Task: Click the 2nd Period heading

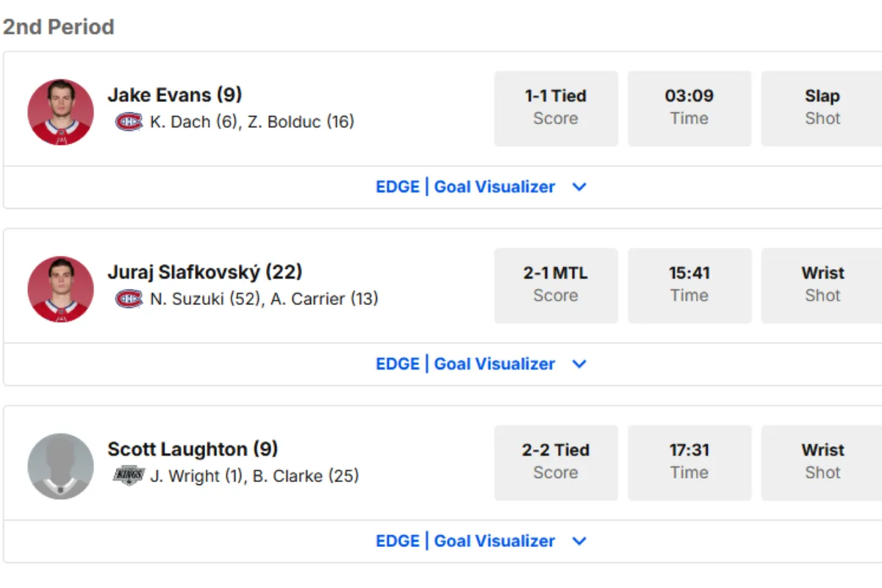Action: 59,27
